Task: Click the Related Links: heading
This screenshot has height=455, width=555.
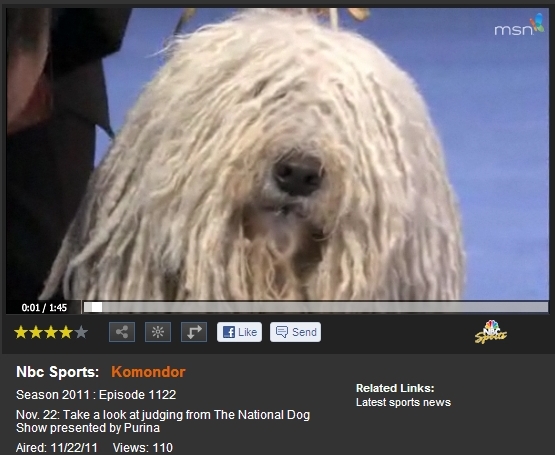Action: (395, 388)
